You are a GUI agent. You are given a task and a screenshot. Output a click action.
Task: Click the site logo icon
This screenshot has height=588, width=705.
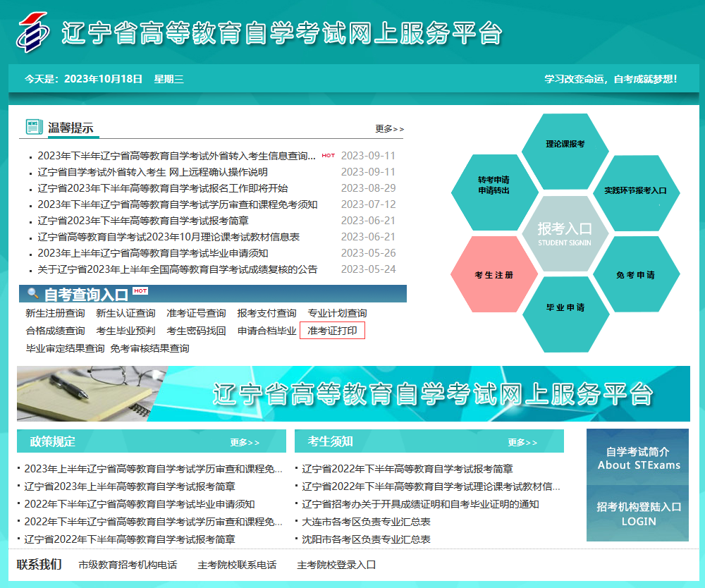pyautogui.click(x=34, y=32)
